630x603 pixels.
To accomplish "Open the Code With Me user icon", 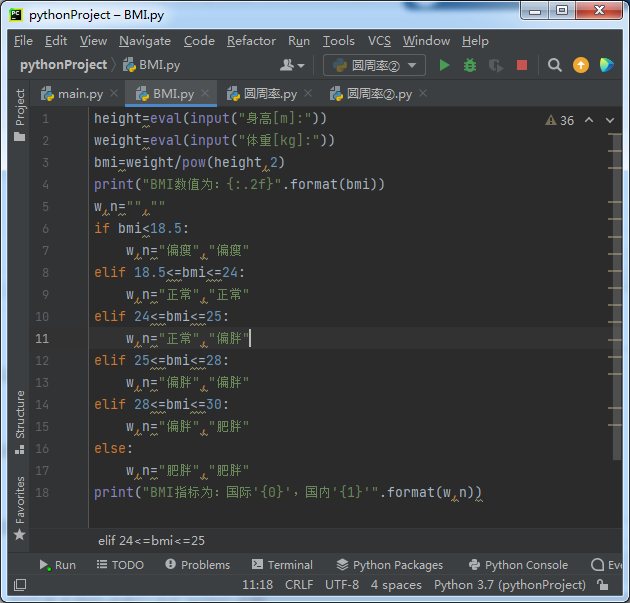I will (292, 65).
